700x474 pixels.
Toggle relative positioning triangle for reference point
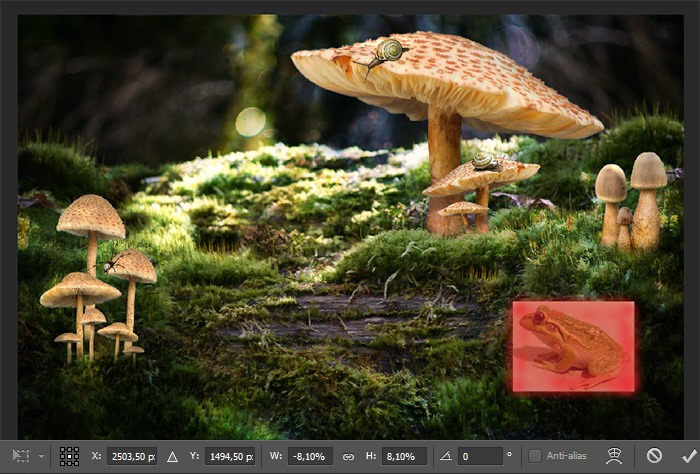[172, 457]
